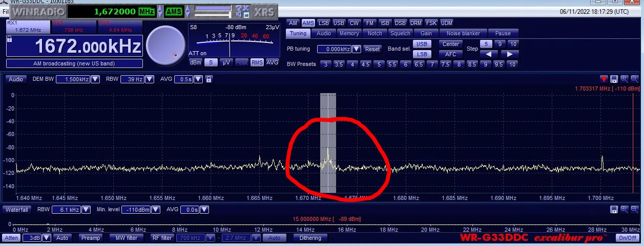Click the WiNRADiO logo in floating bar
Screen dimensions: 644x246
39,11
